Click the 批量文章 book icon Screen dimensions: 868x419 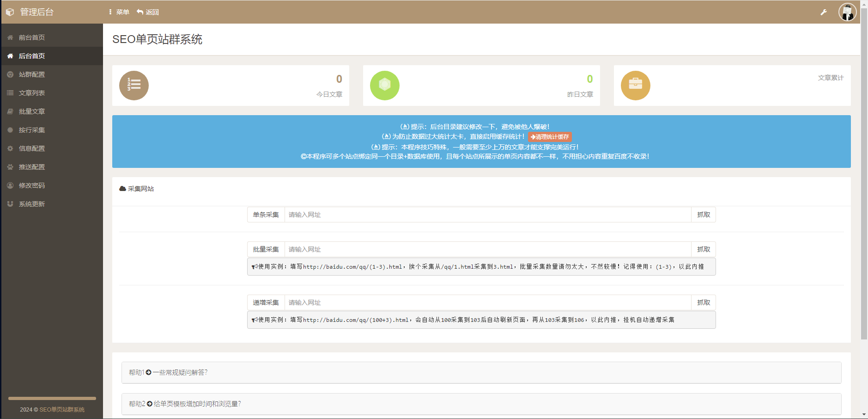pyautogui.click(x=10, y=111)
